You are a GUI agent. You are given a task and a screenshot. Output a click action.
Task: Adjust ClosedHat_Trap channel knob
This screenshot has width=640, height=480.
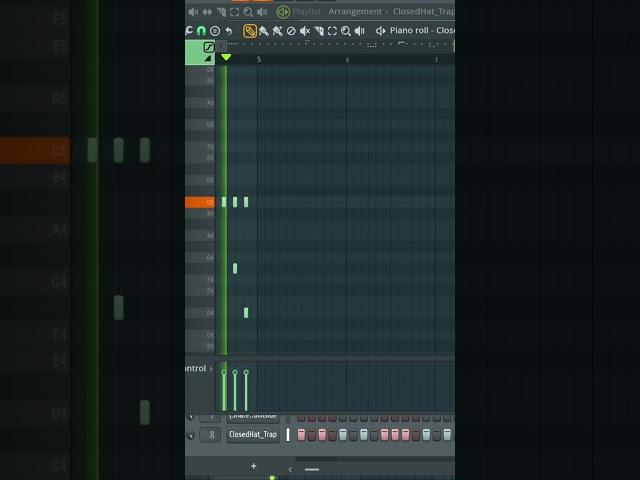190,435
